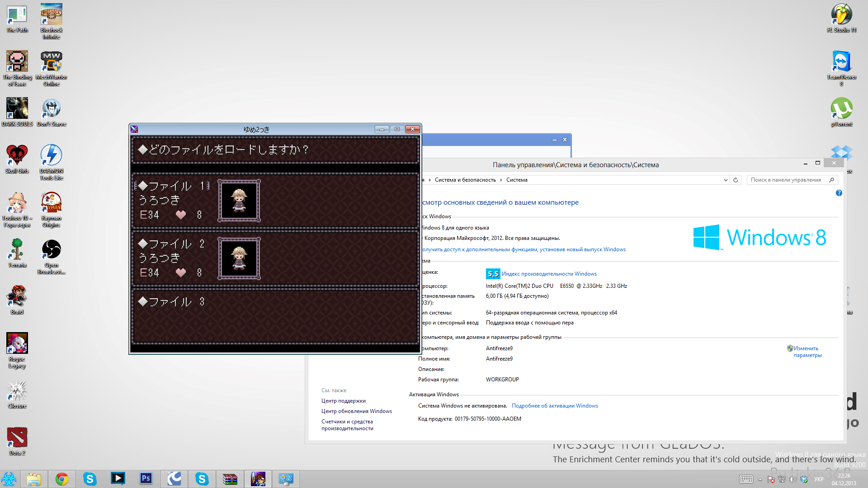
Task: Click the Start button biohazard icon
Action: (9, 479)
